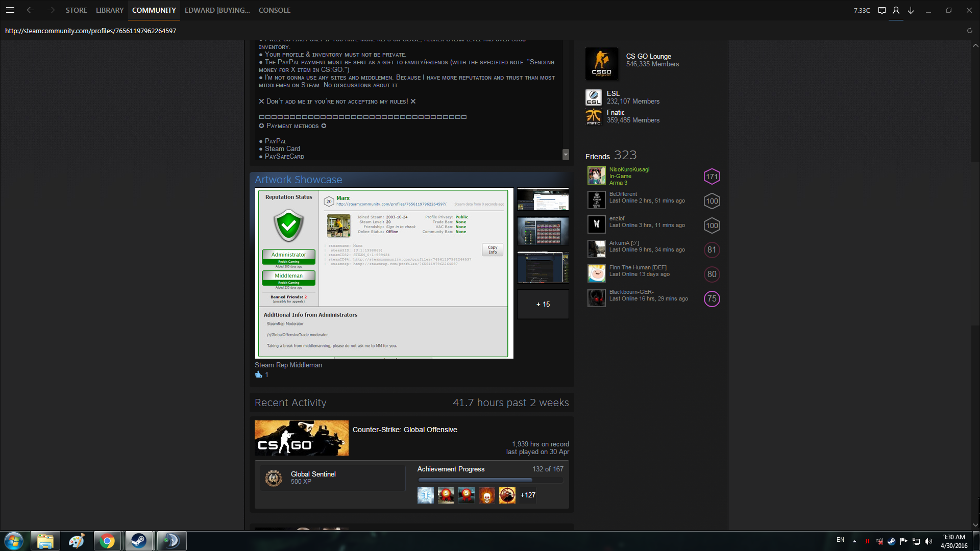Expand the +15 more artwork tile
The height and width of the screenshot is (551, 980).
[543, 304]
